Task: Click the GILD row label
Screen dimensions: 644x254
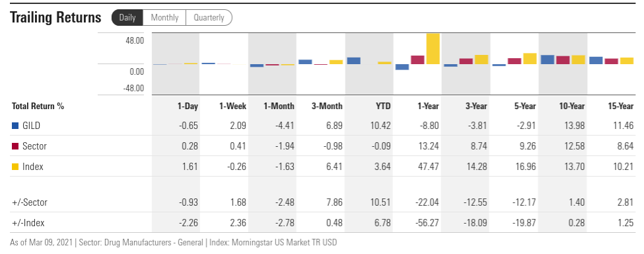Action: tap(31, 126)
